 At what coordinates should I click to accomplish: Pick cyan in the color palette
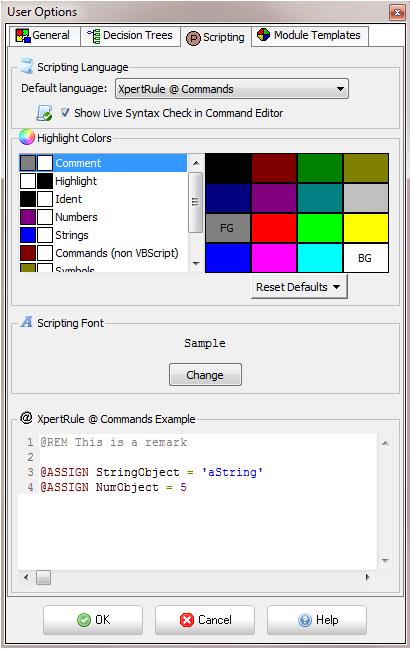320,258
